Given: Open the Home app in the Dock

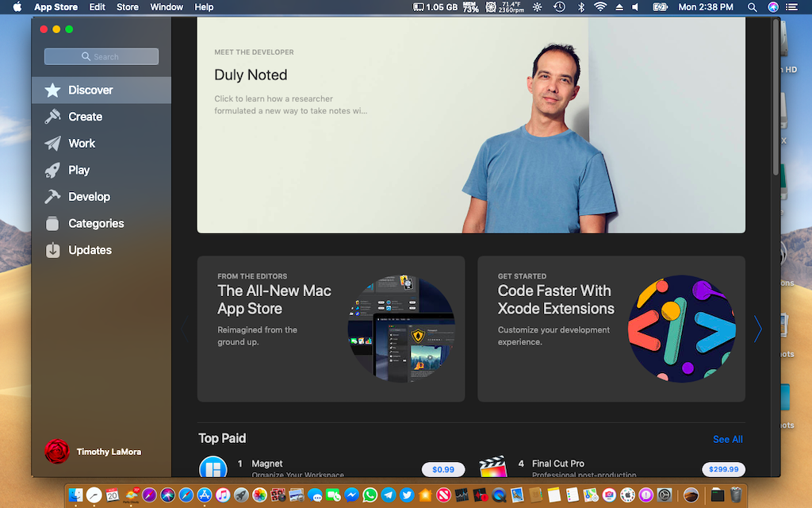Looking at the screenshot, I should [425, 495].
